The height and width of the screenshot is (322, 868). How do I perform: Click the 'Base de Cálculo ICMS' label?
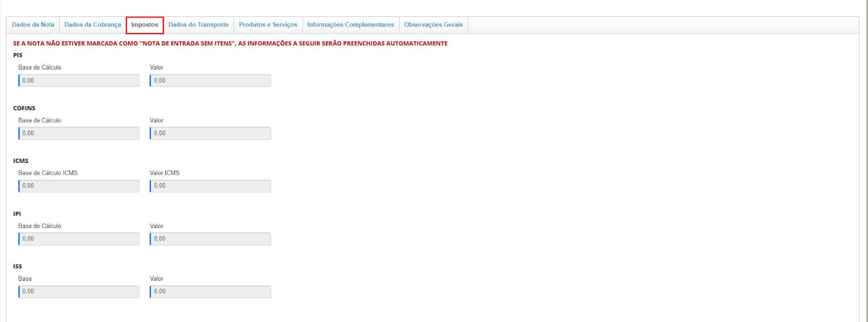(48, 173)
